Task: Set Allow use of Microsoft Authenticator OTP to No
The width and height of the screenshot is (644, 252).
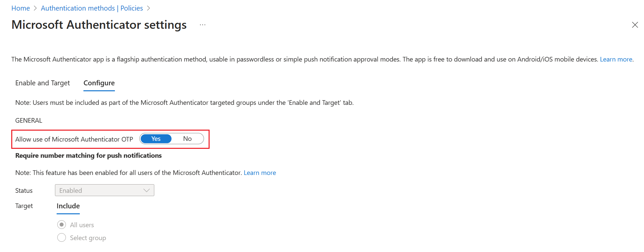Action: (x=187, y=139)
